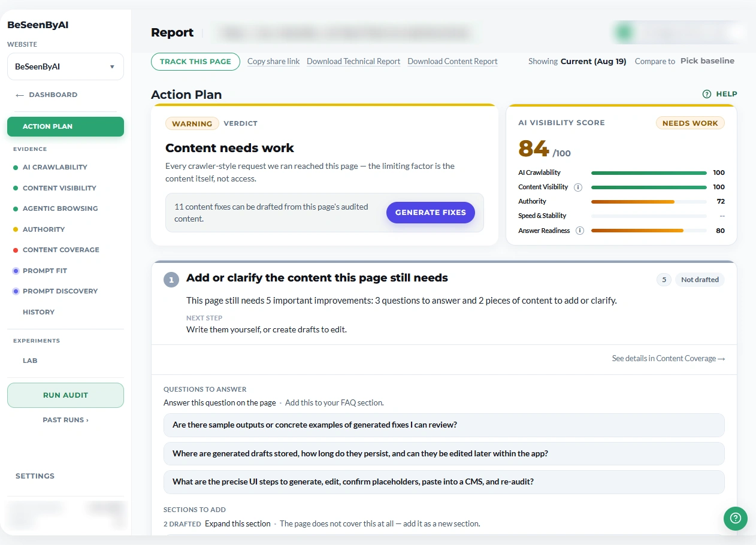Open the Lab experiments page
756x545 pixels.
click(x=30, y=361)
